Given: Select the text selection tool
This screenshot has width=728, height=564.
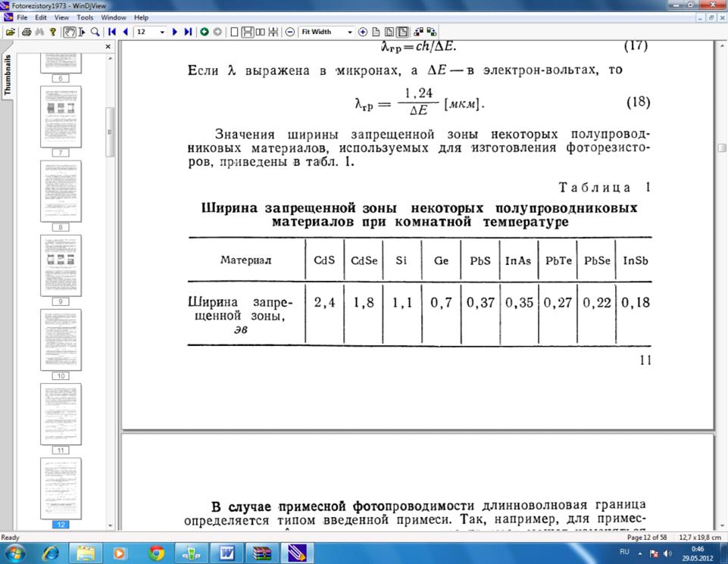Looking at the screenshot, I should 82,32.
